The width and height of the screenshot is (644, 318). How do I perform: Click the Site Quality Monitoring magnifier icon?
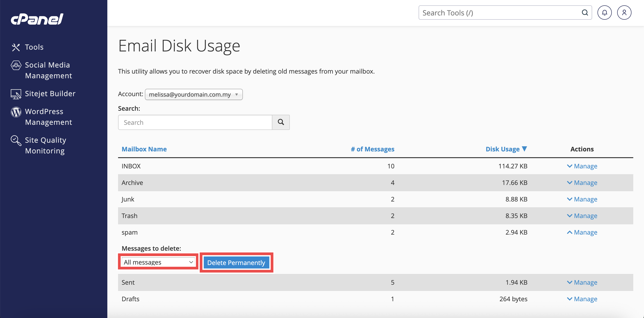[16, 140]
